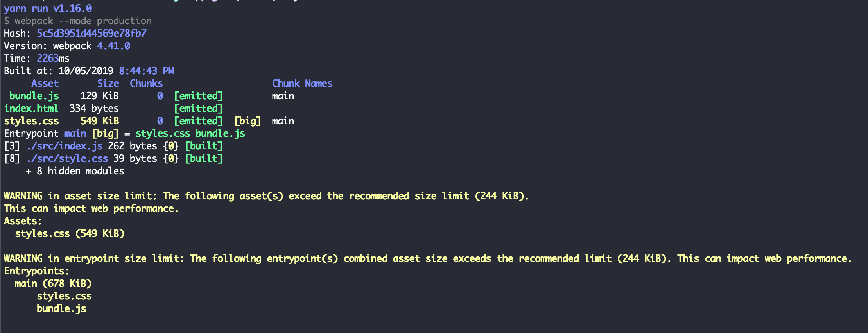Click the webpack version 4.41.0 text
Image resolution: width=868 pixels, height=333 pixels.
pos(113,46)
